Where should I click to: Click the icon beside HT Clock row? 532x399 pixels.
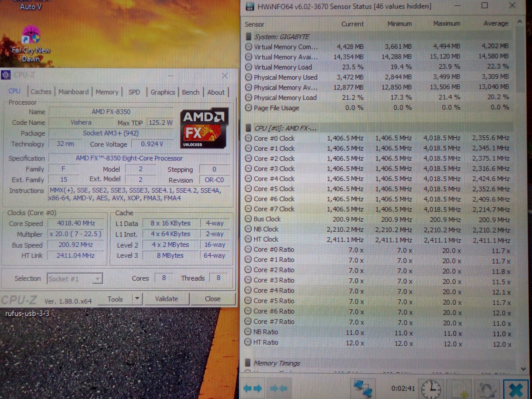(x=248, y=239)
